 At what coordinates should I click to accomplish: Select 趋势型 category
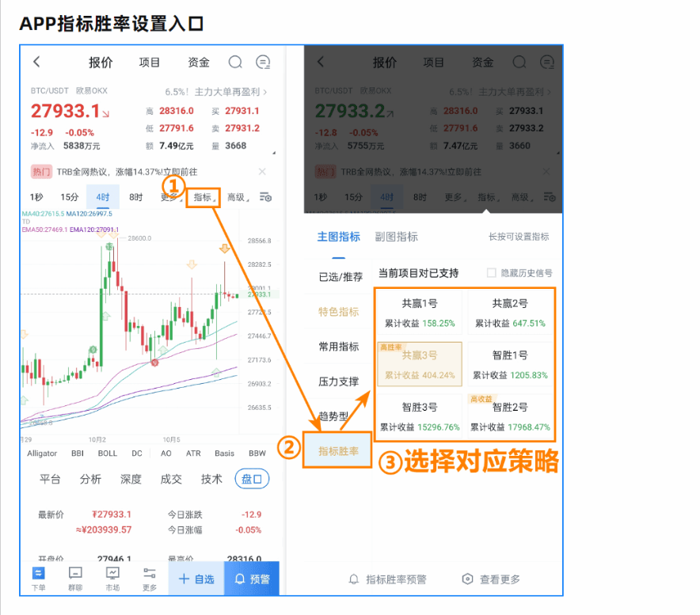coord(333,416)
